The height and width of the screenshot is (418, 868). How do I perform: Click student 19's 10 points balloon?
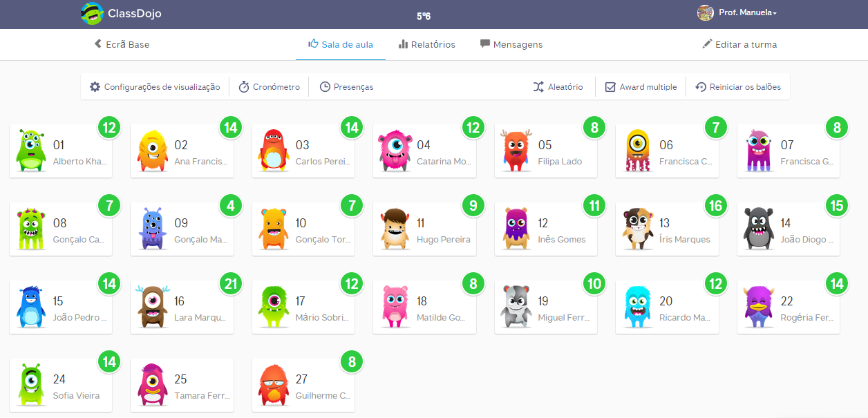pos(594,283)
